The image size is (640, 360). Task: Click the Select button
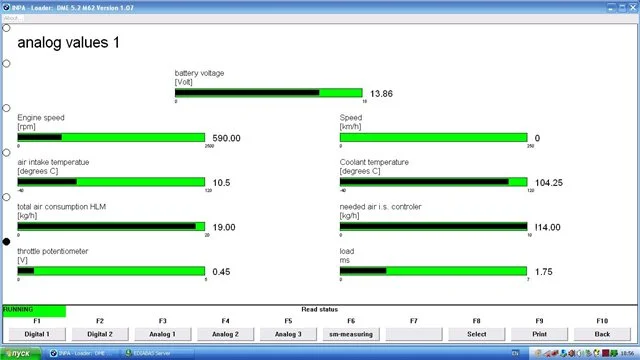(x=477, y=334)
